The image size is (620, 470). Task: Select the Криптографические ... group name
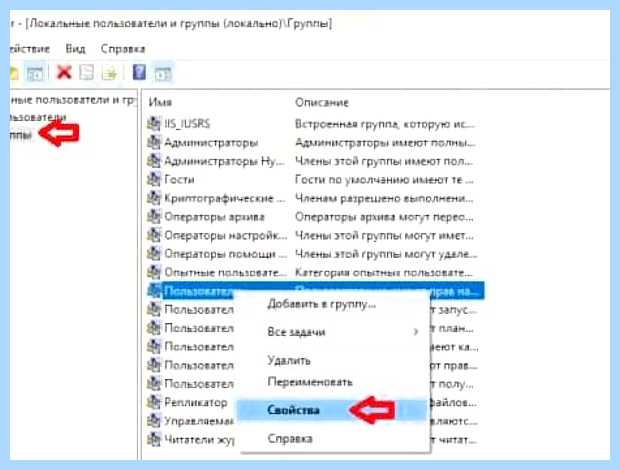[224, 198]
